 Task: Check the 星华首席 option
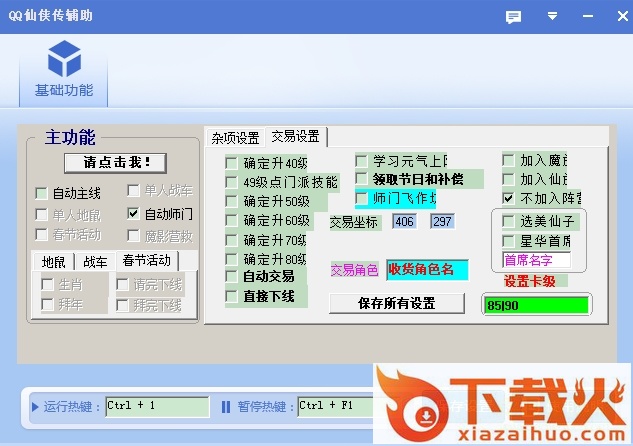point(508,241)
